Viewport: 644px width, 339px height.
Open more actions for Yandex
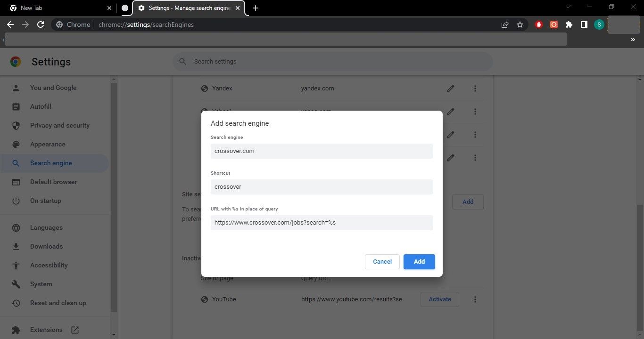475,89
